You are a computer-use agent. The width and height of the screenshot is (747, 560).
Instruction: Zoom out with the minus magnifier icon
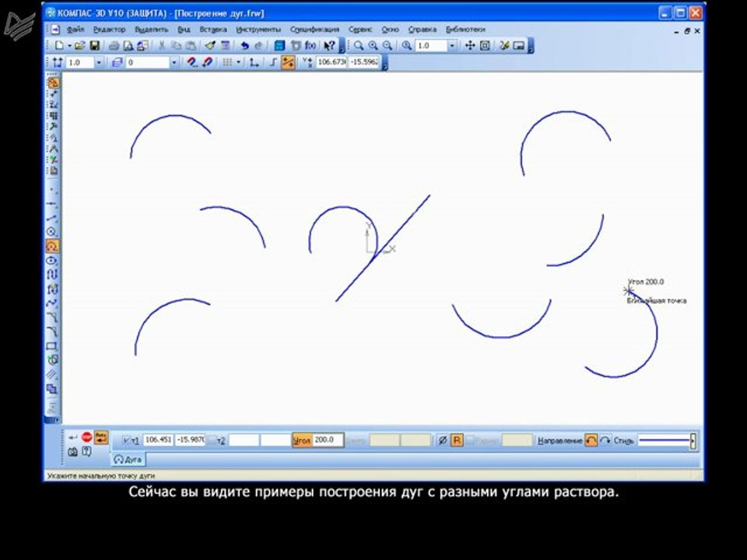[x=388, y=46]
